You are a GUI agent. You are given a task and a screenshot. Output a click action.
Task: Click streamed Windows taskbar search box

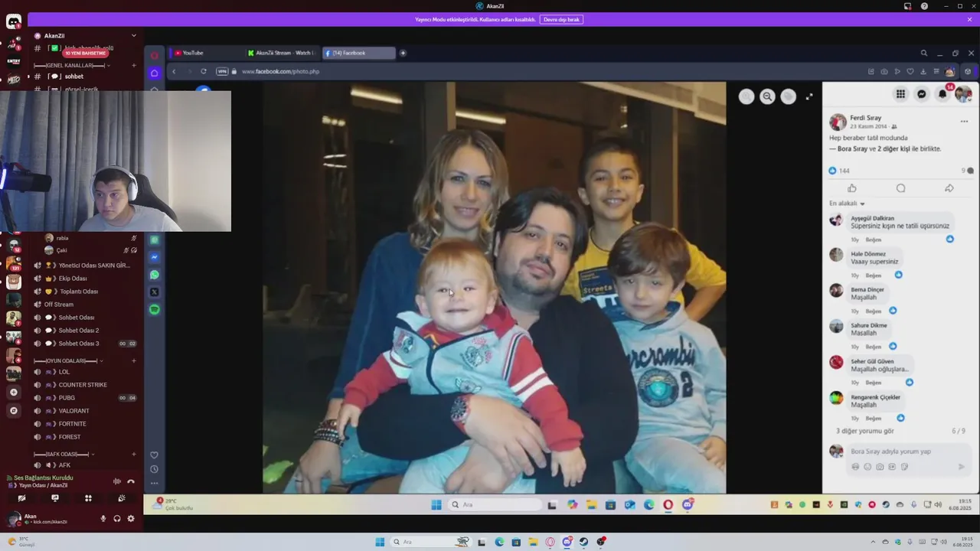click(x=495, y=504)
